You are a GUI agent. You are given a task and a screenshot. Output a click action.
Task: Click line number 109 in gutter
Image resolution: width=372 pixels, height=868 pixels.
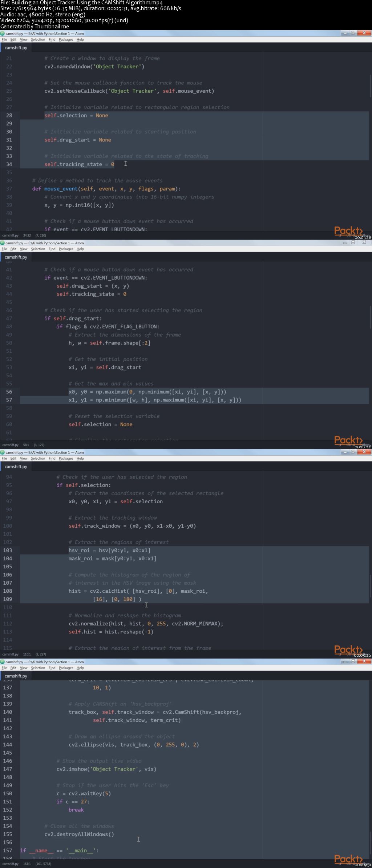coord(8,599)
